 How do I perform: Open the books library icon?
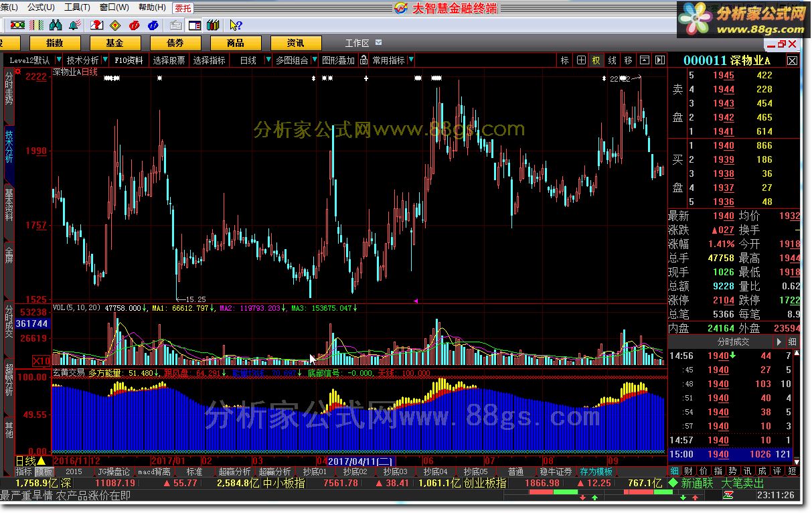[x=214, y=25]
